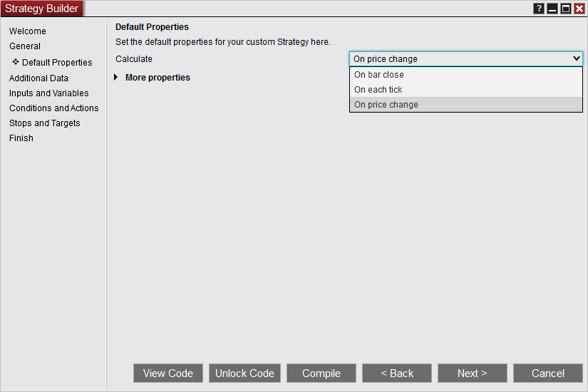The image size is (588, 392).
Task: Switch to Inputs and Variables step
Action: point(49,93)
